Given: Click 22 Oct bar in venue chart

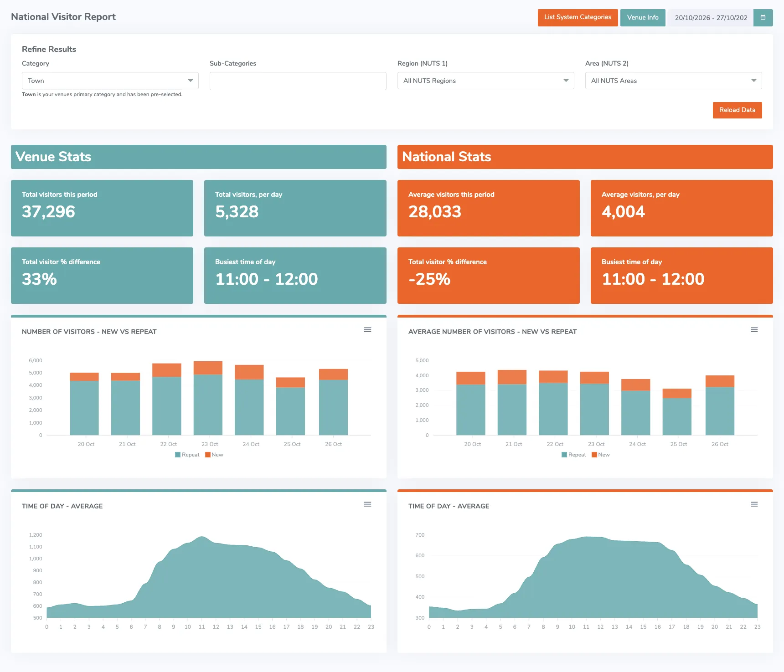Looking at the screenshot, I should pos(167,399).
